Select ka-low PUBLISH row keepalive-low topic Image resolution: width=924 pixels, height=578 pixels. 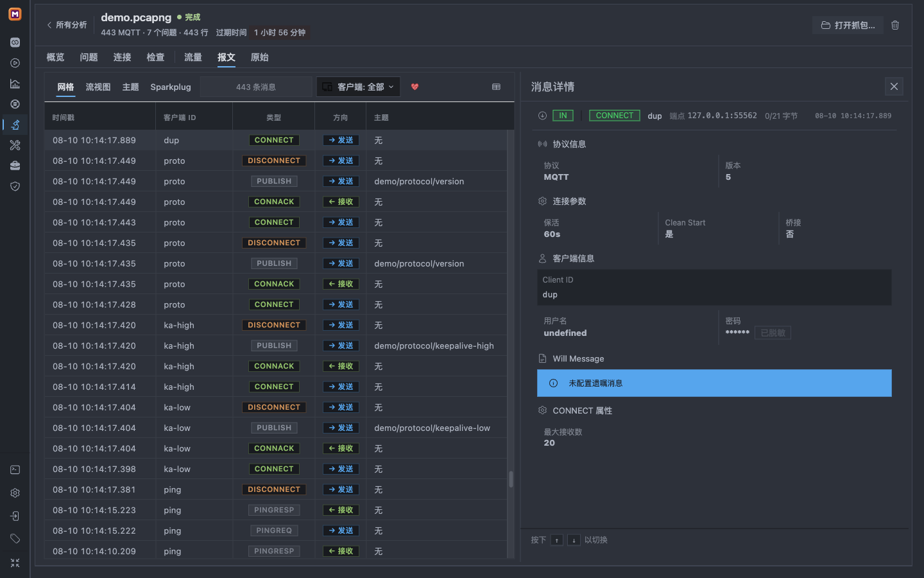(275, 428)
